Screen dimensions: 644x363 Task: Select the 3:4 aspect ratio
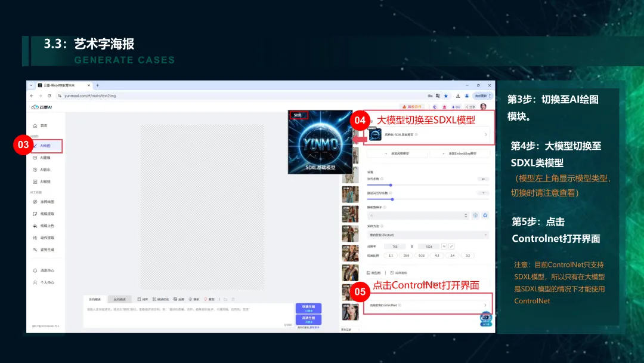tap(452, 256)
